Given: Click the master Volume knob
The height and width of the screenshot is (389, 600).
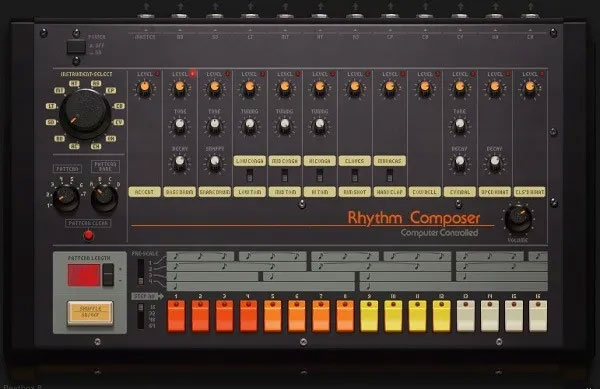Looking at the screenshot, I should point(518,220).
